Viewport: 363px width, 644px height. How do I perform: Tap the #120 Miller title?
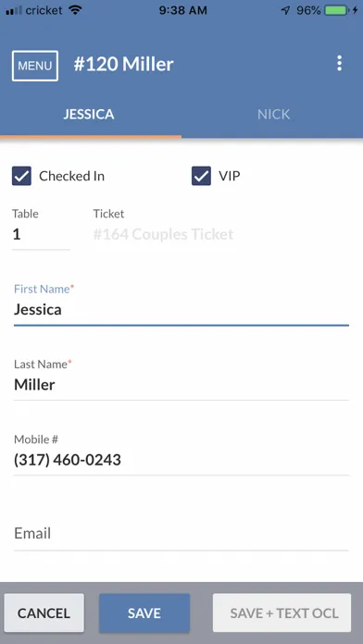click(x=124, y=65)
